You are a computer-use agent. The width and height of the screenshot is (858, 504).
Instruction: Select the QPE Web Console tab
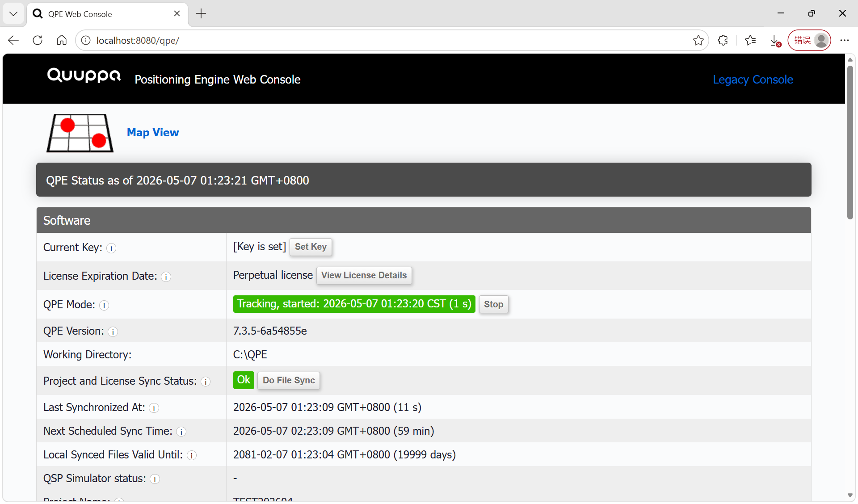107,14
